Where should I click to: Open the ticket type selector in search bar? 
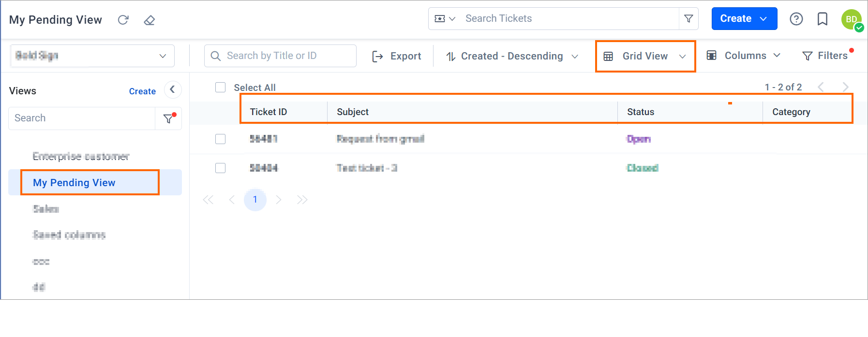pyautogui.click(x=445, y=19)
